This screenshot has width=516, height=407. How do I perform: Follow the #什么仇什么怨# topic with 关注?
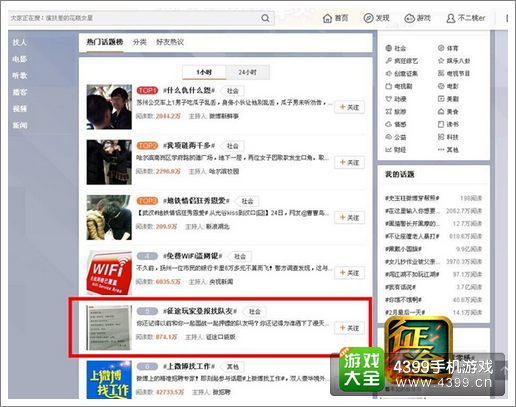pos(349,107)
